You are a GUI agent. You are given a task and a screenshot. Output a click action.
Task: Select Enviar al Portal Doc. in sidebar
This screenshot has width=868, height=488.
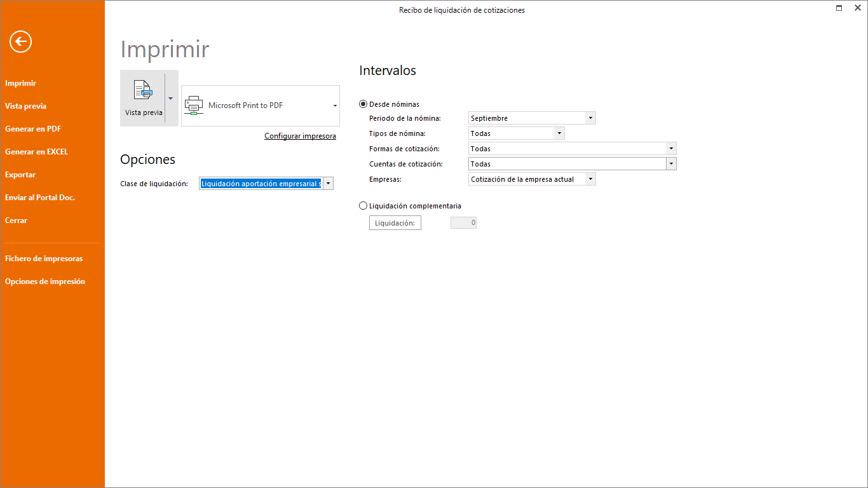click(x=40, y=198)
